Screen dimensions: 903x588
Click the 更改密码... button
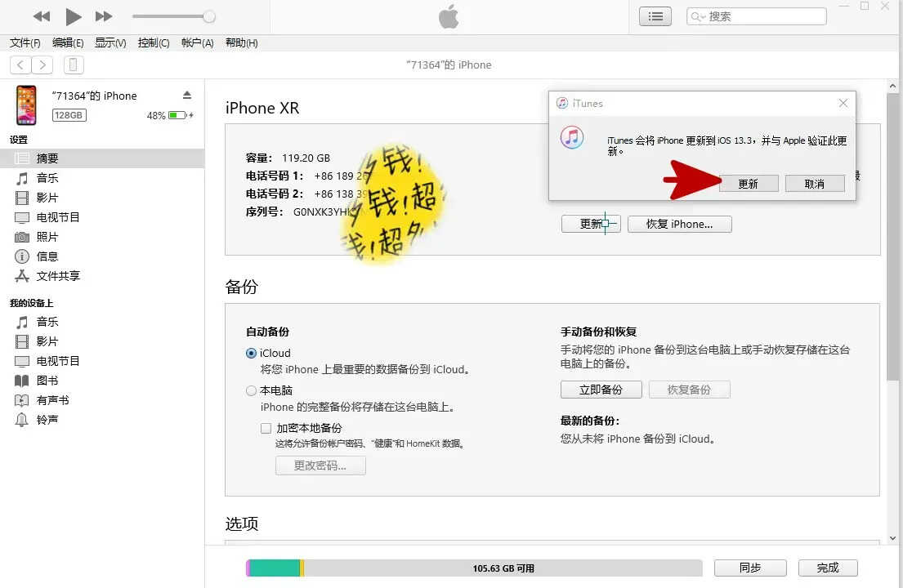320,465
